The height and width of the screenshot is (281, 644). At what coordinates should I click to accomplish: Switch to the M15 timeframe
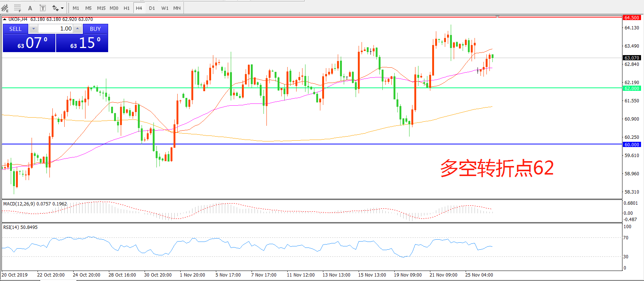pyautogui.click(x=101, y=8)
